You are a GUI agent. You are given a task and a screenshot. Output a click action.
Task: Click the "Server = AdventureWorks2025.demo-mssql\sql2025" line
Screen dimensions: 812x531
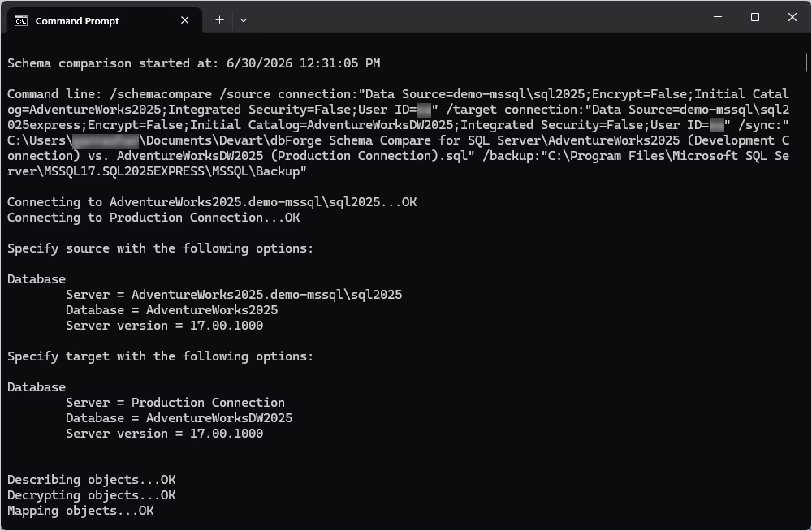point(234,295)
